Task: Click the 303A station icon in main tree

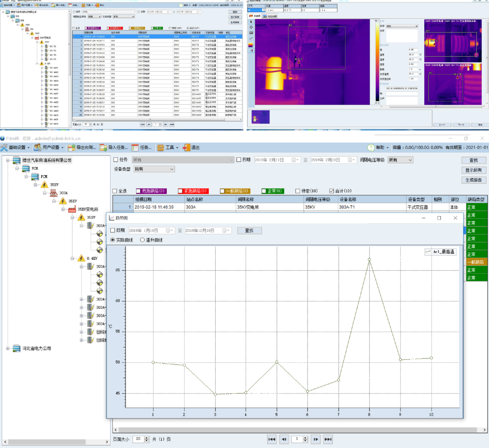Action: 54,193
